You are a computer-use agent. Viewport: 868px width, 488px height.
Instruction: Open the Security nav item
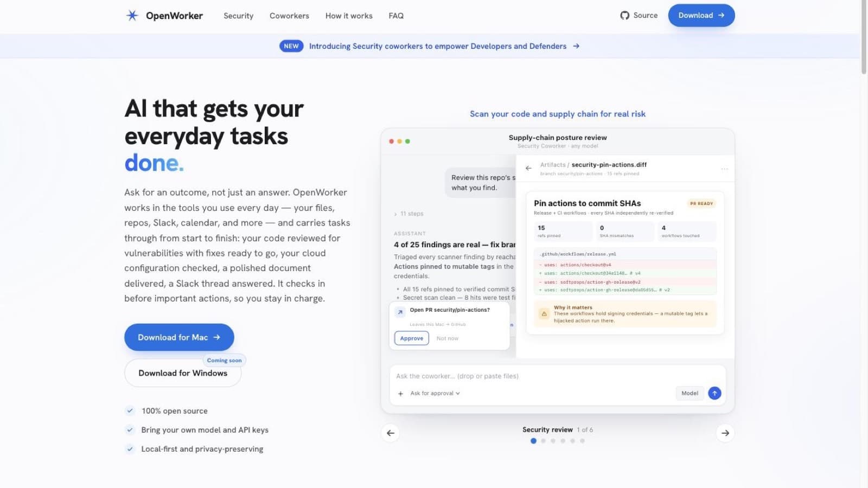[x=239, y=16]
